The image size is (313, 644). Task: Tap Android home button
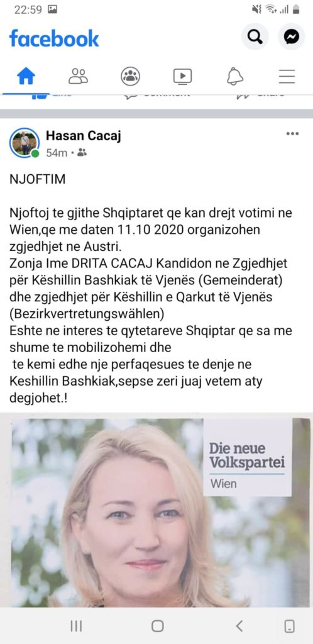click(x=158, y=626)
